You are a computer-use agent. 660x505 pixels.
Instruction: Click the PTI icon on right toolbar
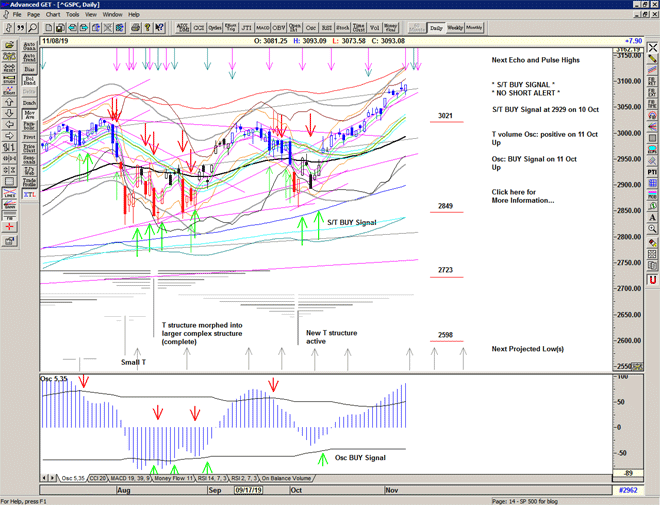pyautogui.click(x=651, y=172)
